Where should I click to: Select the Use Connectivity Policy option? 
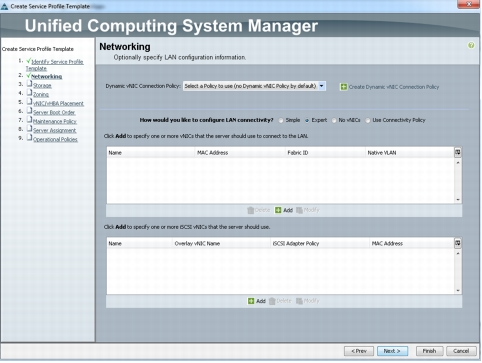point(368,120)
